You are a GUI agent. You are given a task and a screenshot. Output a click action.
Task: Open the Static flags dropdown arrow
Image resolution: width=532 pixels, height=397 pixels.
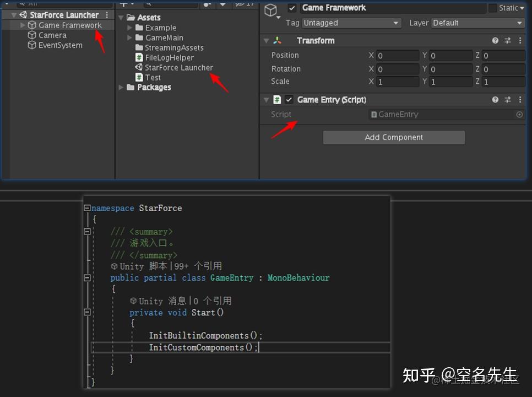click(523, 8)
